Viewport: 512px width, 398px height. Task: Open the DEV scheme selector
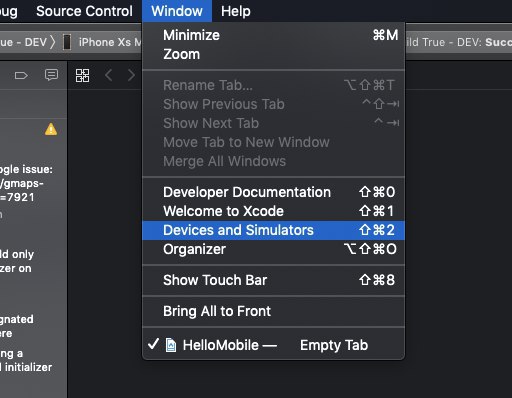23,42
